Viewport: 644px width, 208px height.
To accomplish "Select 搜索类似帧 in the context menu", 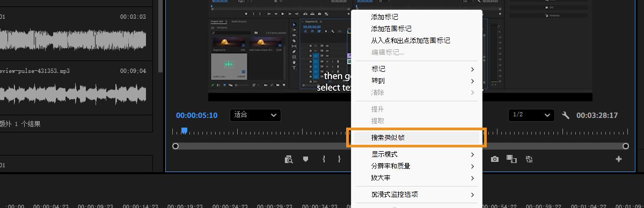I will click(417, 138).
